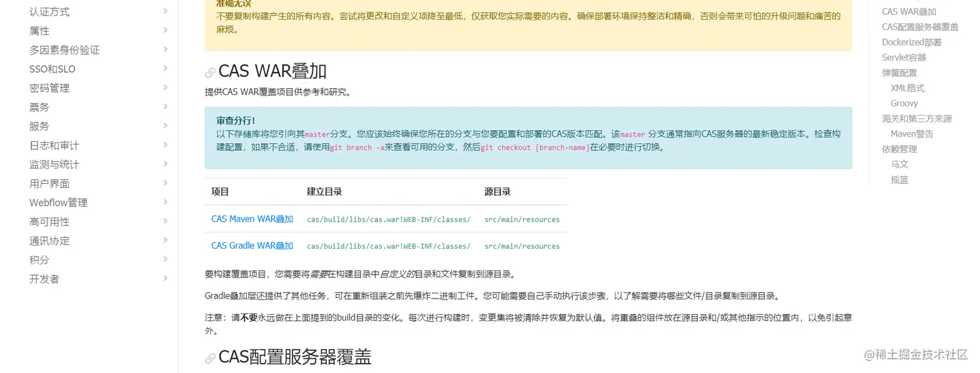
Task: Expand the 积分 chevron
Action: (166, 259)
